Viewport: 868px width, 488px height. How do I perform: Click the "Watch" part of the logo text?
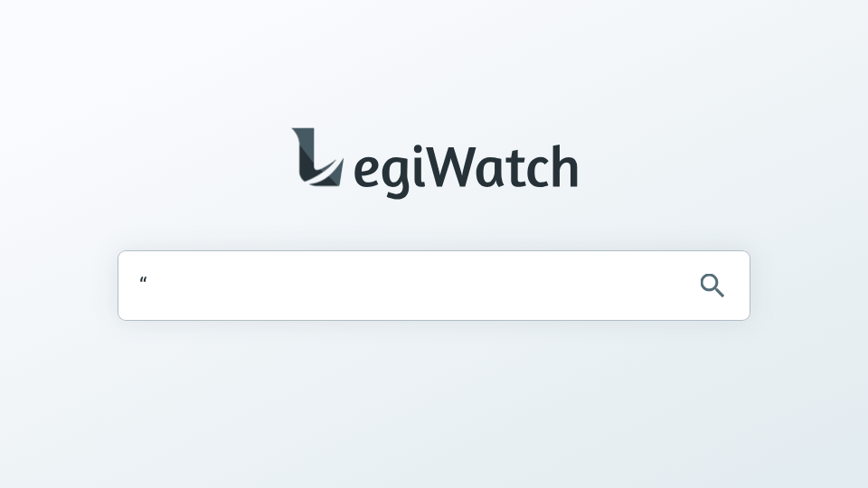point(504,166)
